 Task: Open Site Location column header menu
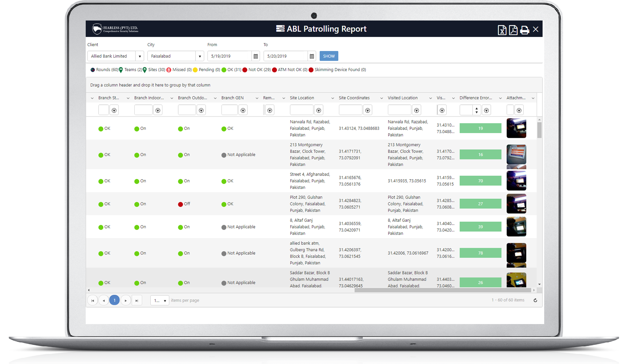tap(332, 98)
